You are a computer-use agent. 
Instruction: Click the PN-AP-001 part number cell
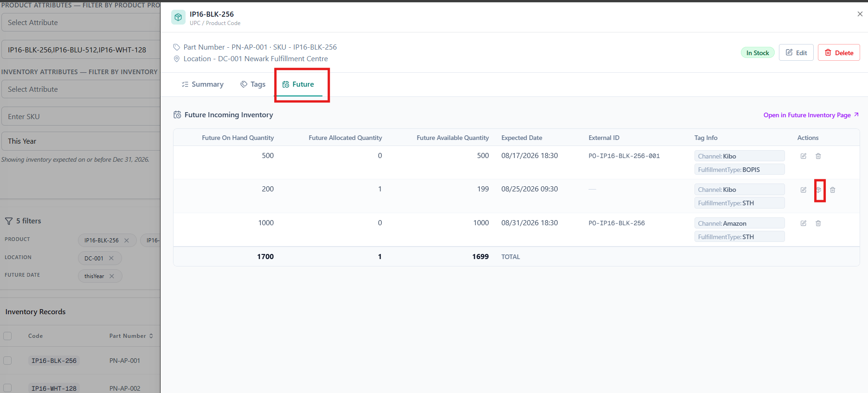pos(125,361)
